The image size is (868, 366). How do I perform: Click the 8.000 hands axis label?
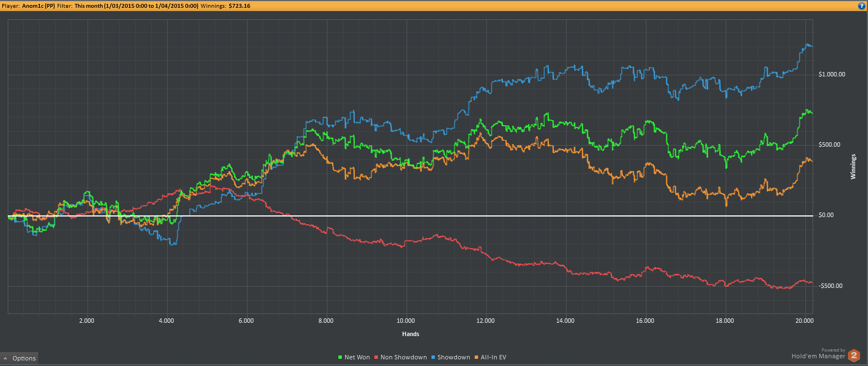click(x=326, y=321)
